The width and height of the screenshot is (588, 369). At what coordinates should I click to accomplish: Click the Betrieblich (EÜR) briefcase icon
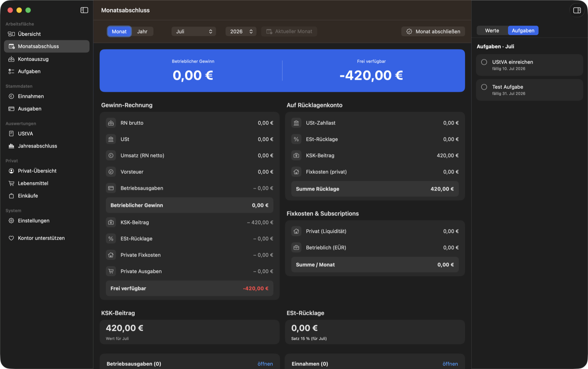coord(296,248)
